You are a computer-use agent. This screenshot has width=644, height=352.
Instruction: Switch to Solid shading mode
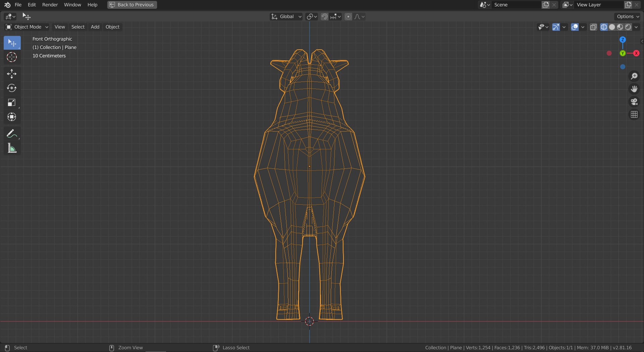[x=612, y=27]
